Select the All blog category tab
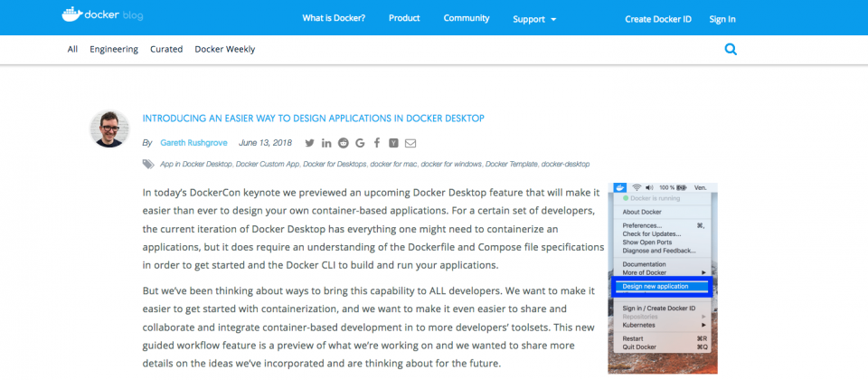The image size is (868, 380). click(x=72, y=49)
